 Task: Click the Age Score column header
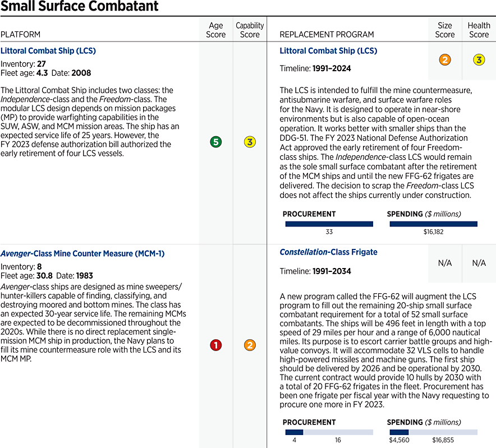click(x=215, y=30)
